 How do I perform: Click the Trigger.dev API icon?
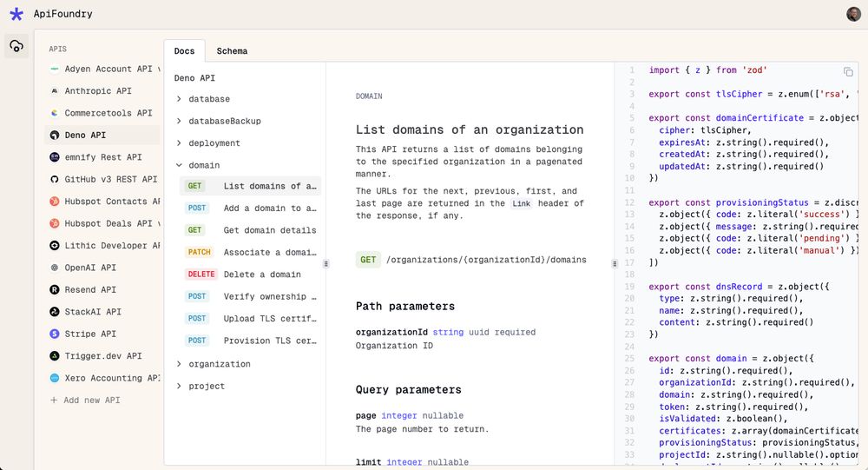pos(54,356)
